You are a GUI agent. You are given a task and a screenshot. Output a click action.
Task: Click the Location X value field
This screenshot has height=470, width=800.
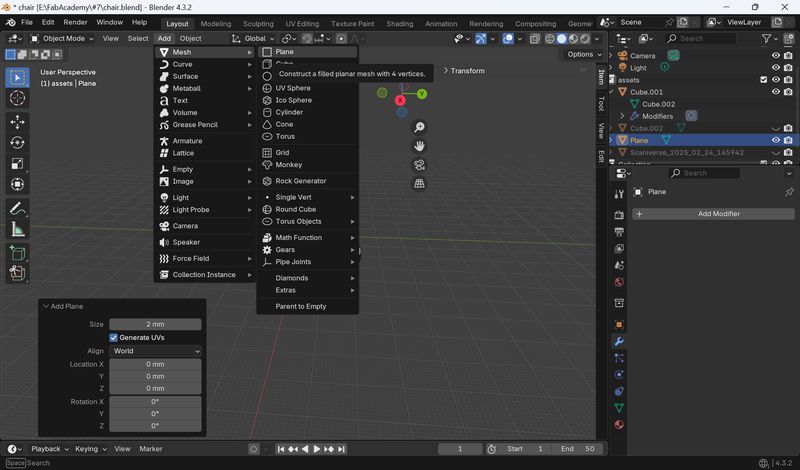pyautogui.click(x=156, y=364)
